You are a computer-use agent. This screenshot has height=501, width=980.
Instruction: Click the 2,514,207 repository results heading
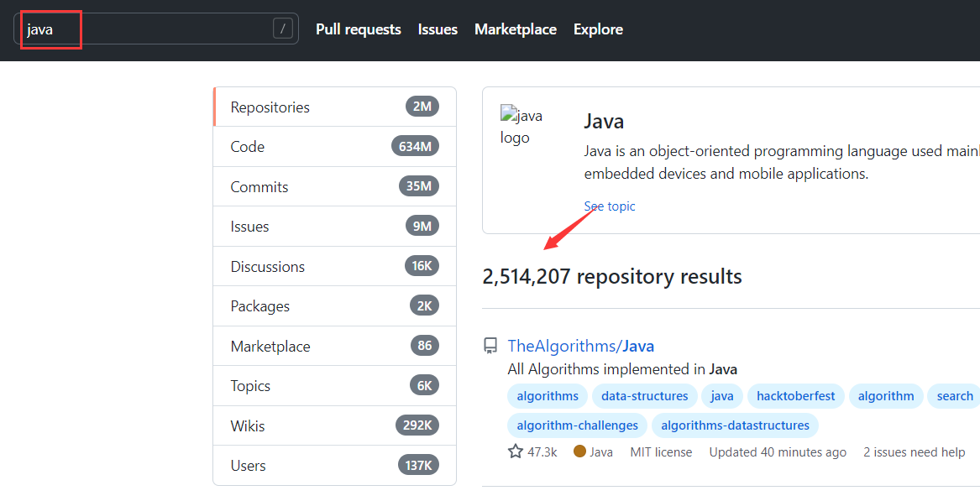coord(612,276)
